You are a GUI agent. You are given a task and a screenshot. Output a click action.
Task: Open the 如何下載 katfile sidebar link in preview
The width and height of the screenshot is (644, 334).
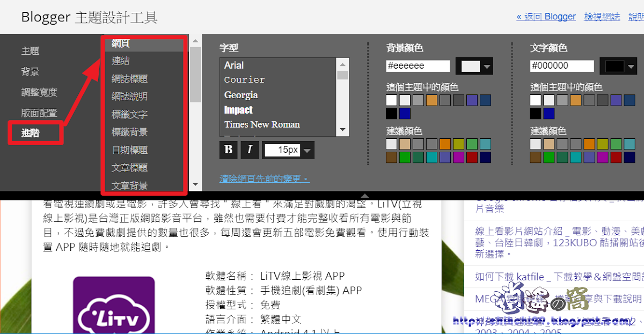pyautogui.click(x=559, y=277)
